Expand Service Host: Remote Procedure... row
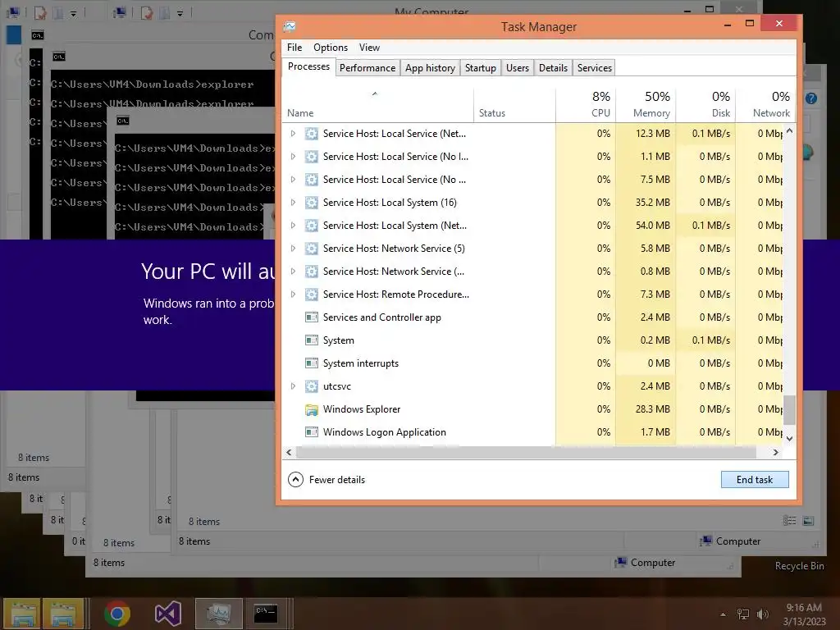Viewport: 840px width, 630px height. point(293,294)
